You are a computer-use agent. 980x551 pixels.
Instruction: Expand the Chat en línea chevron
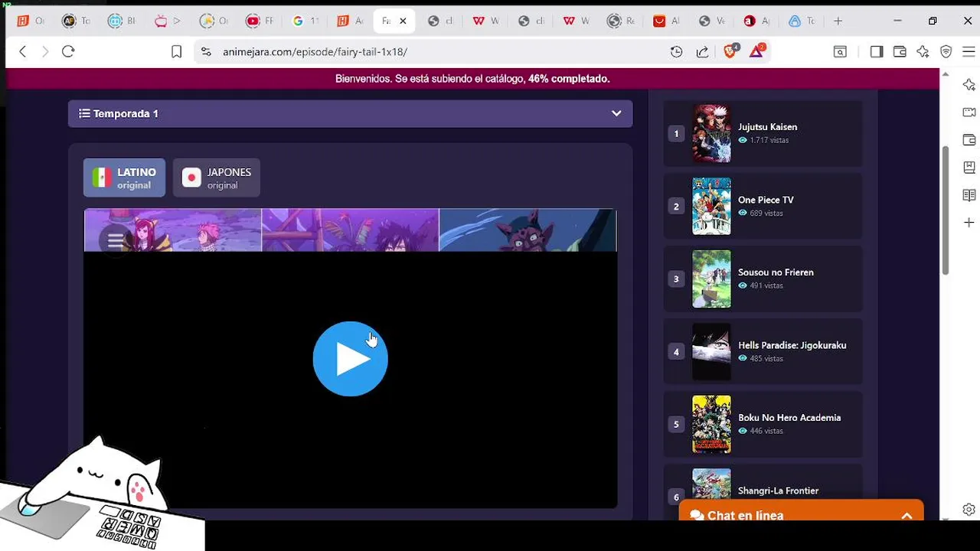click(x=906, y=516)
